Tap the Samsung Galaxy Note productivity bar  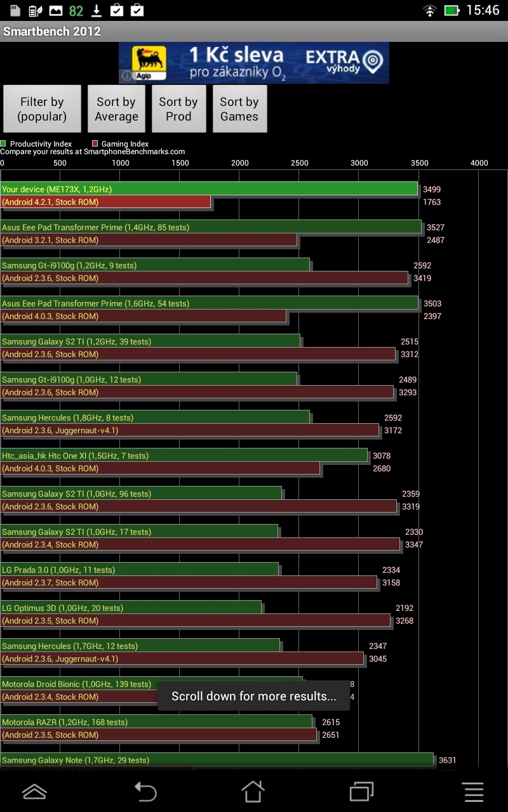(x=217, y=760)
